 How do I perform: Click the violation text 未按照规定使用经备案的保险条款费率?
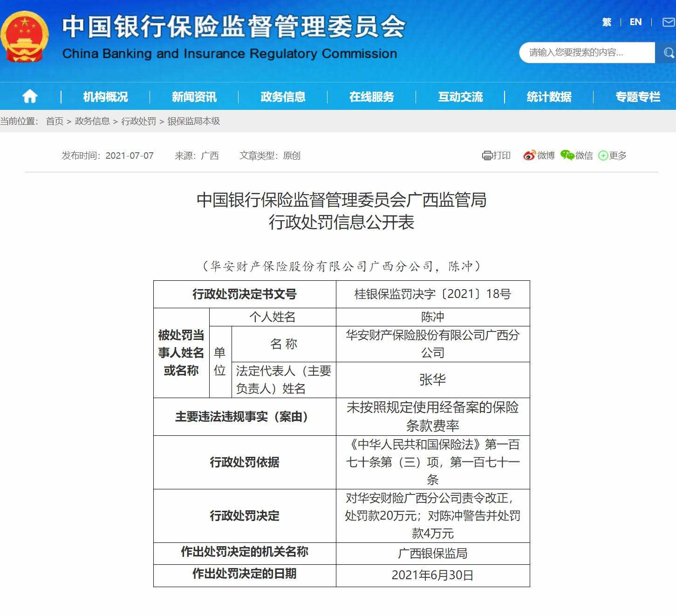pyautogui.click(x=433, y=417)
